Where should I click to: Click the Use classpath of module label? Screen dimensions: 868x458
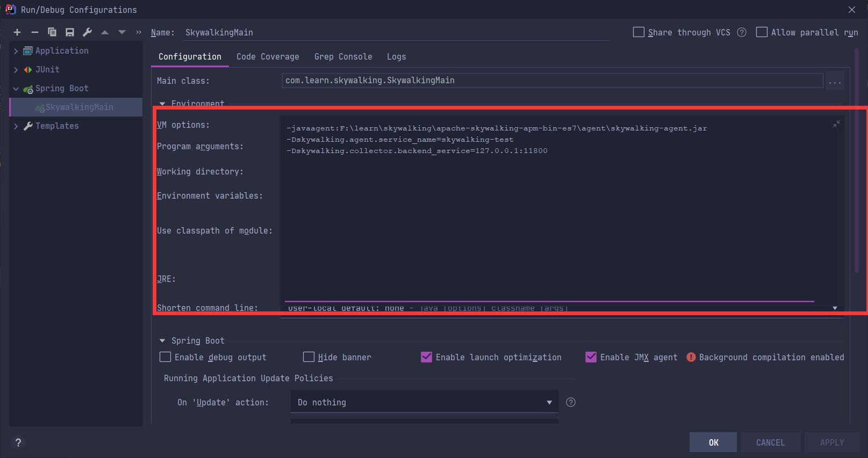(x=214, y=231)
